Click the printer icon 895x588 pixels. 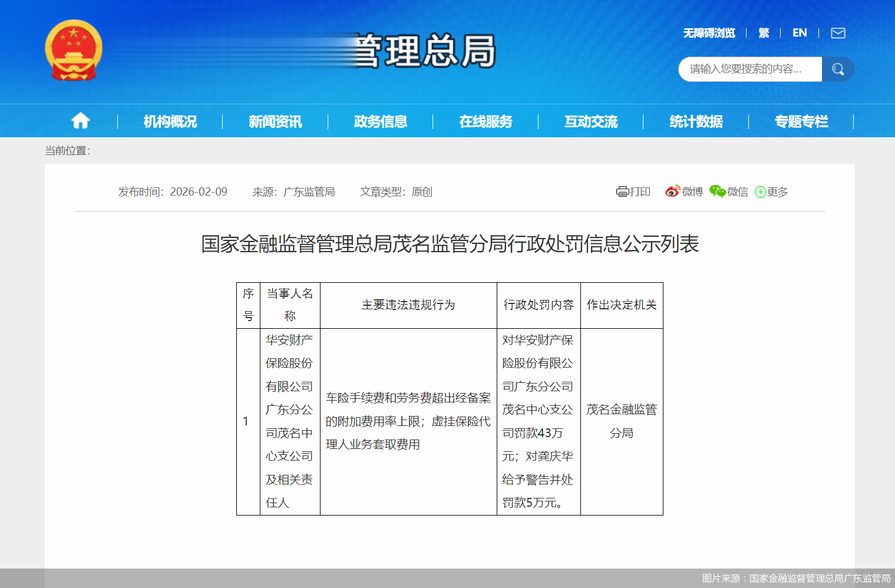click(x=622, y=191)
